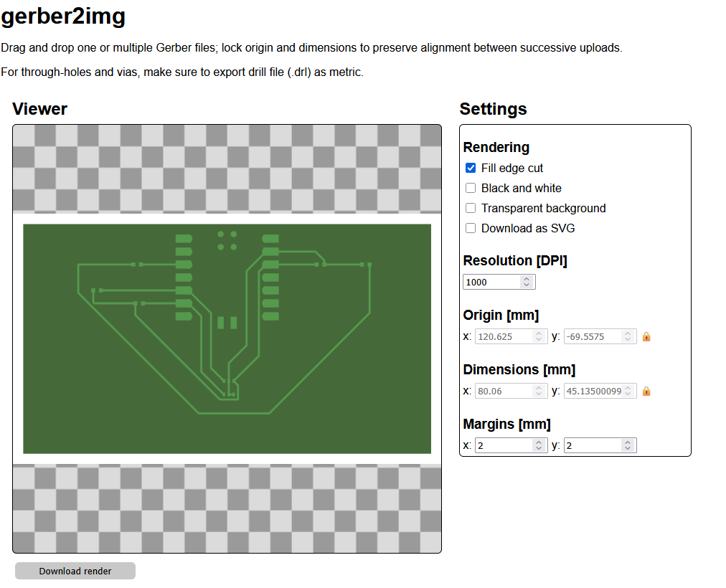The width and height of the screenshot is (726, 588).
Task: Focus the Resolution DPI input field
Action: (x=491, y=282)
